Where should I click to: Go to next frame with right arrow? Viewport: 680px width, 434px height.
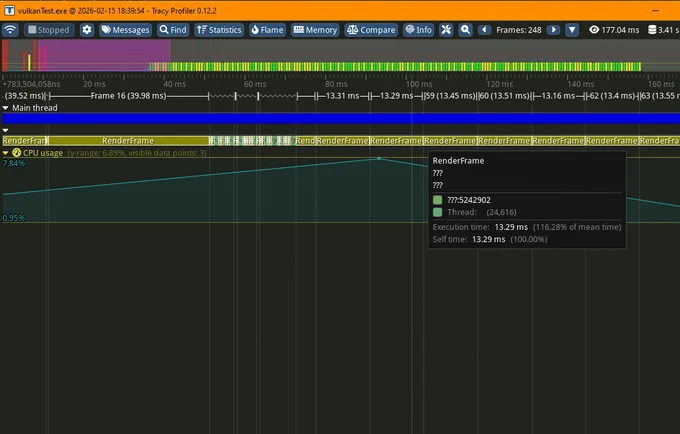[x=553, y=29]
